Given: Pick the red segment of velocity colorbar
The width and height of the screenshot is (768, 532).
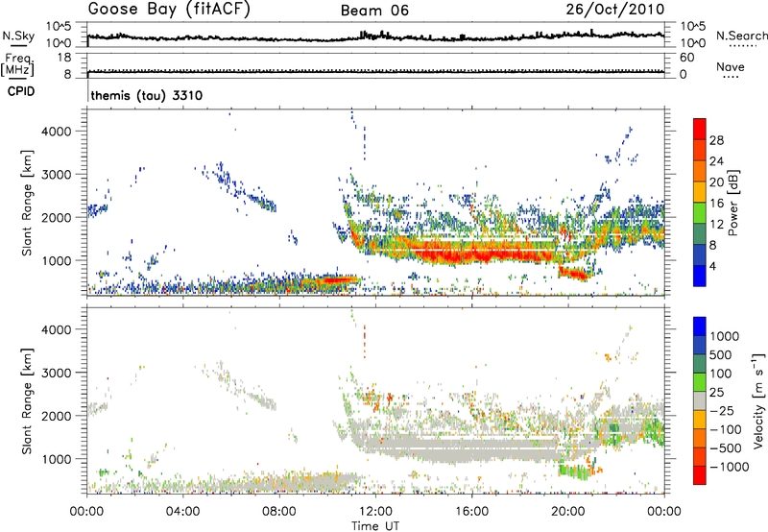Looking at the screenshot, I should (700, 475).
